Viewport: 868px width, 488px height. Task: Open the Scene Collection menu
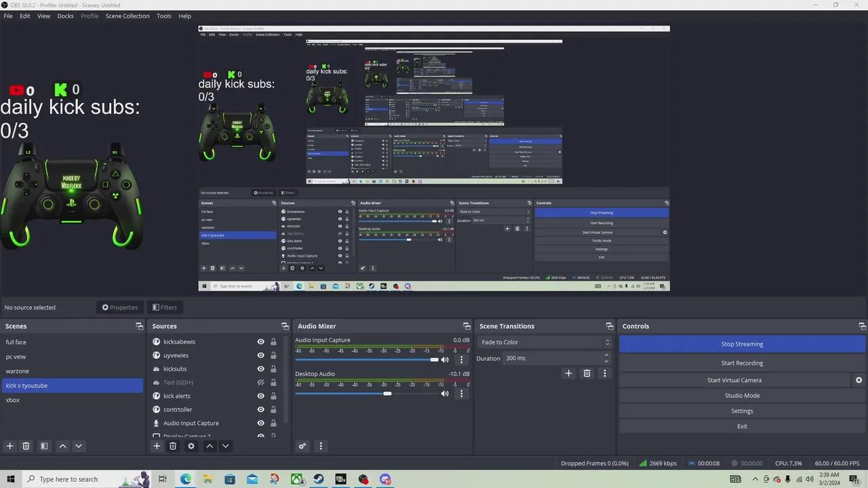127,16
